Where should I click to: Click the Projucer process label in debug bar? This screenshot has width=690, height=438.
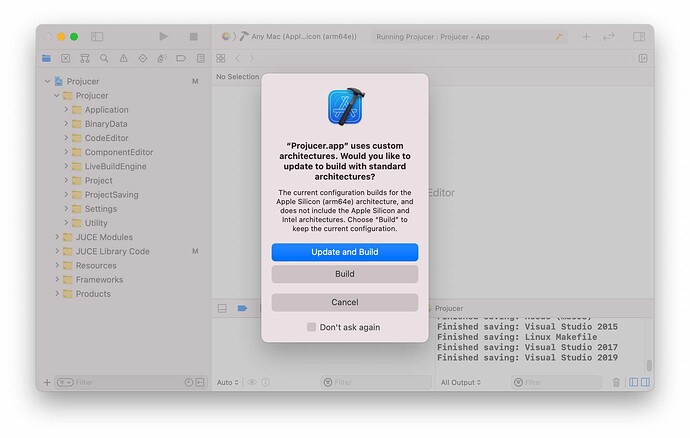[x=449, y=309]
